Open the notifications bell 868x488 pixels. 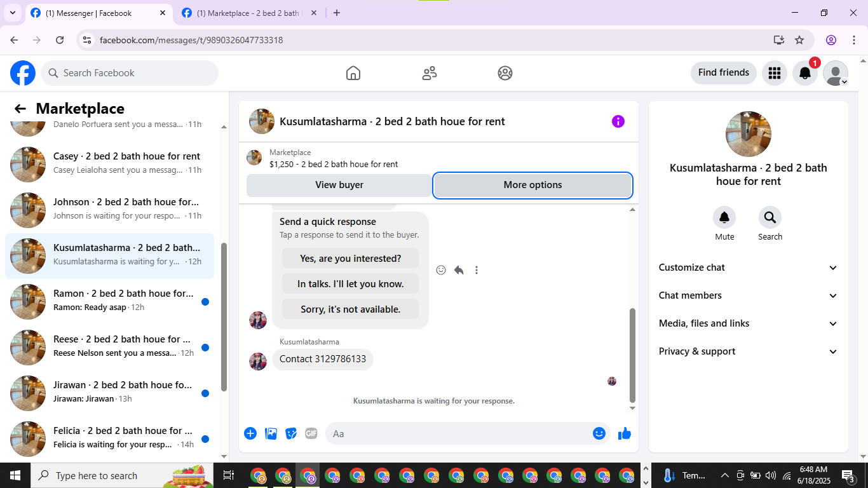point(805,73)
